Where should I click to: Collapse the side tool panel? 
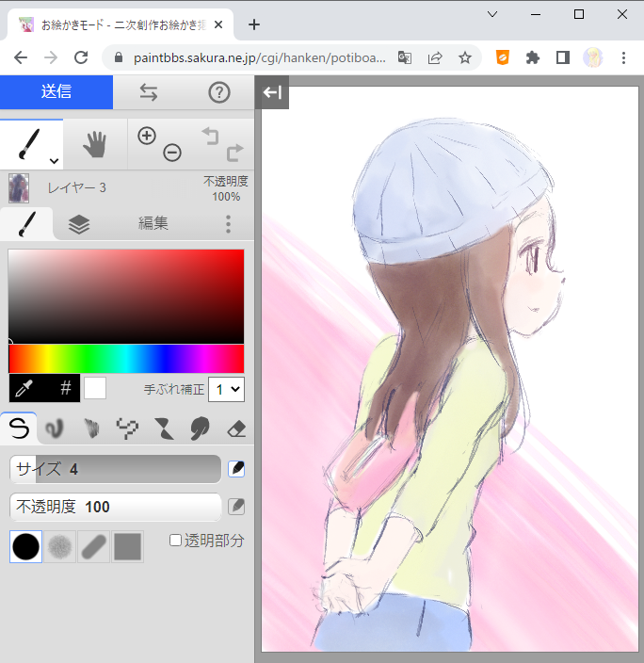273,92
